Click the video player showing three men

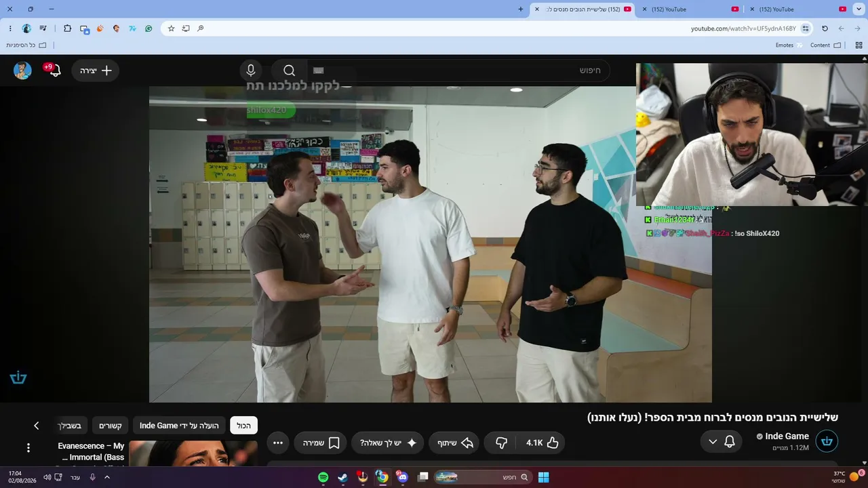pyautogui.click(x=431, y=244)
